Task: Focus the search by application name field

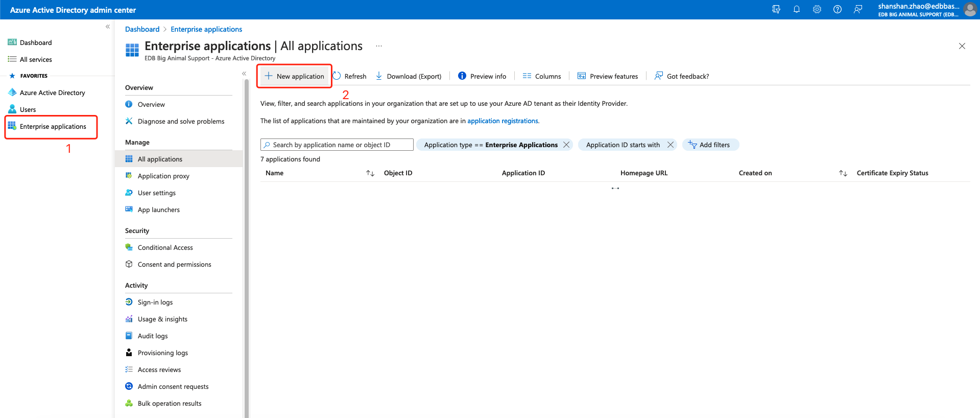Action: tap(337, 145)
